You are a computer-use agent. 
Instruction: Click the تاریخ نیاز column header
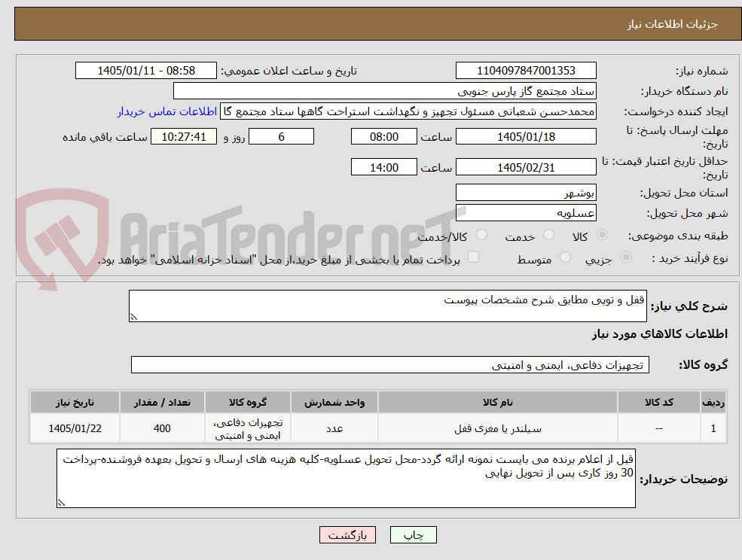pyautogui.click(x=75, y=402)
